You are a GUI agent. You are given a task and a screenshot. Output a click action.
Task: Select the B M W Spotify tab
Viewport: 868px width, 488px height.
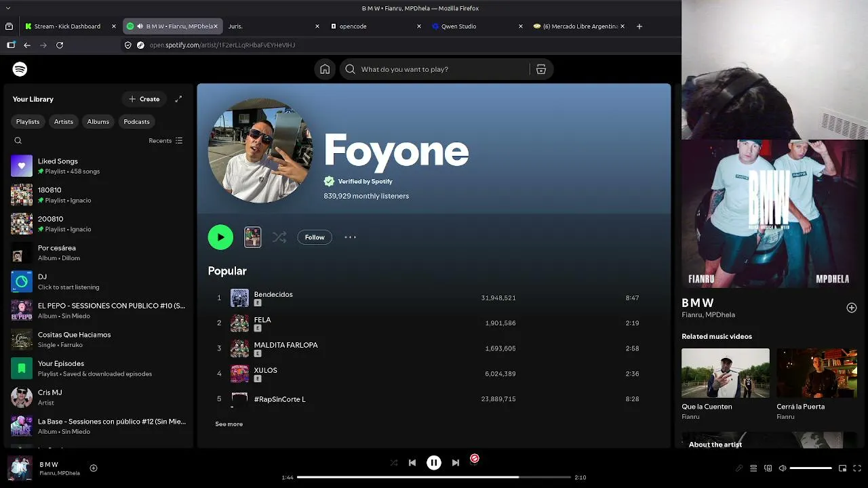[173, 26]
